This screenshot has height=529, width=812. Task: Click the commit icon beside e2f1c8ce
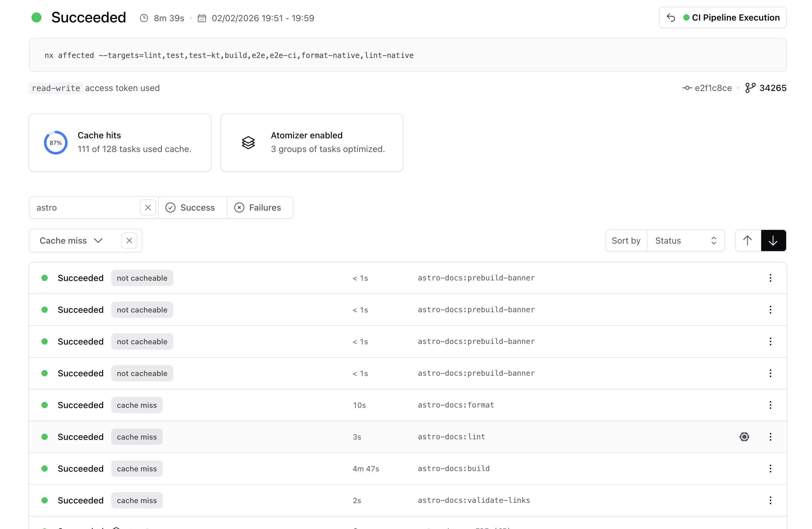coord(688,88)
